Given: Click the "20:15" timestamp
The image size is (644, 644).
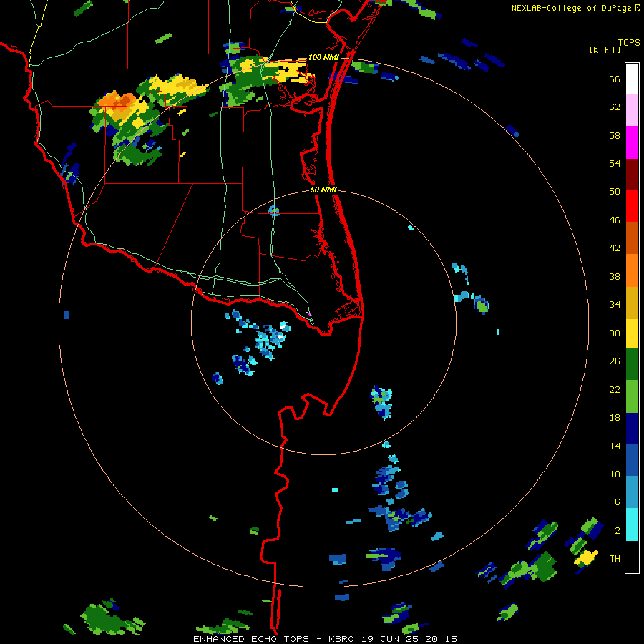Looking at the screenshot, I should 441,639.
